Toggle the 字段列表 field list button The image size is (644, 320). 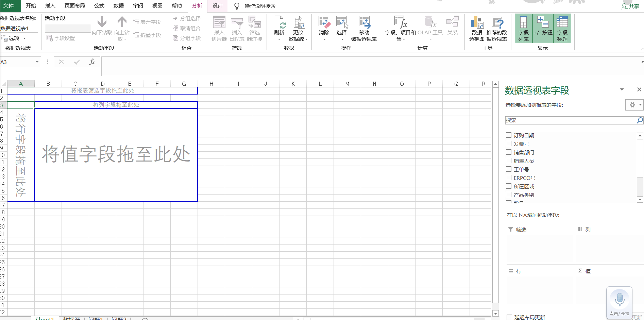(524, 28)
